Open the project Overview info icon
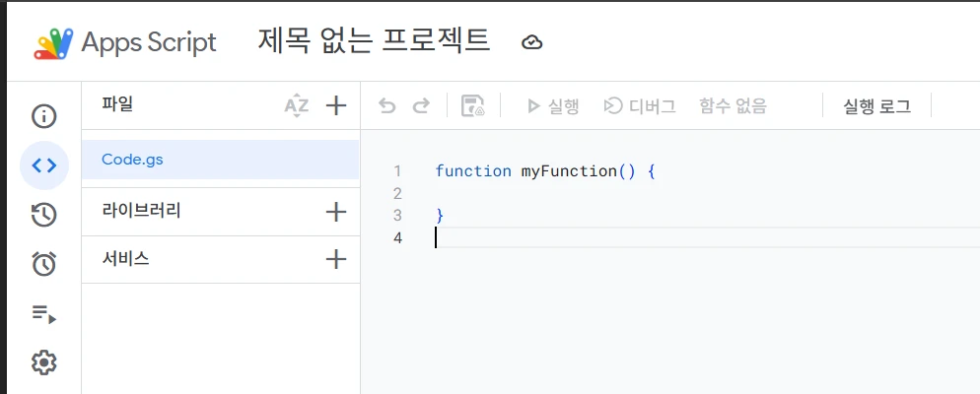 tap(44, 116)
